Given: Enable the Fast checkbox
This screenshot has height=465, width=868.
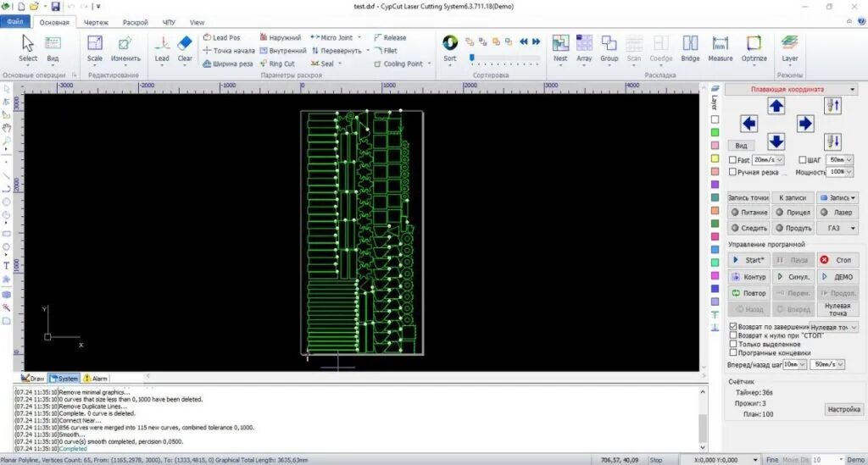Looking at the screenshot, I should 733,160.
